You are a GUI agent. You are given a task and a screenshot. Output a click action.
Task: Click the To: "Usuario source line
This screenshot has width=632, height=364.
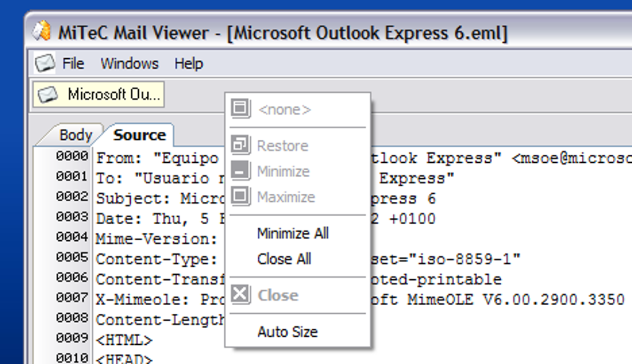(160, 178)
